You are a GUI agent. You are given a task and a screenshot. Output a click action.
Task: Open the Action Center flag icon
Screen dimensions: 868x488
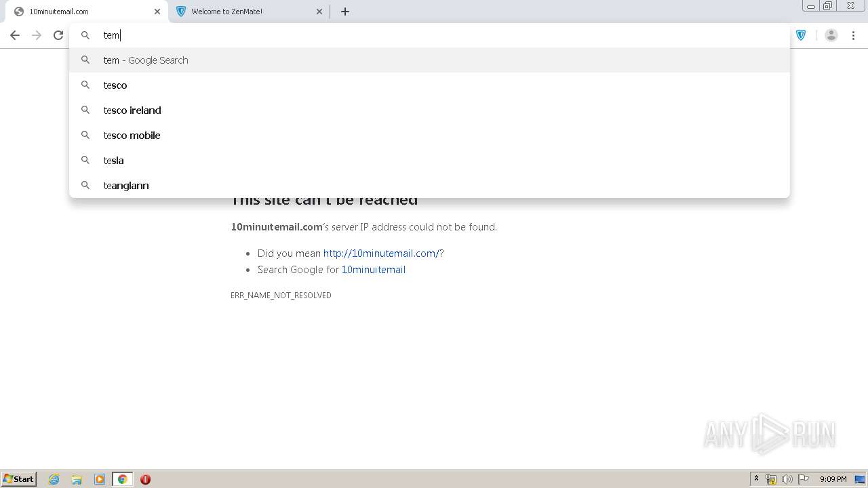(804, 479)
